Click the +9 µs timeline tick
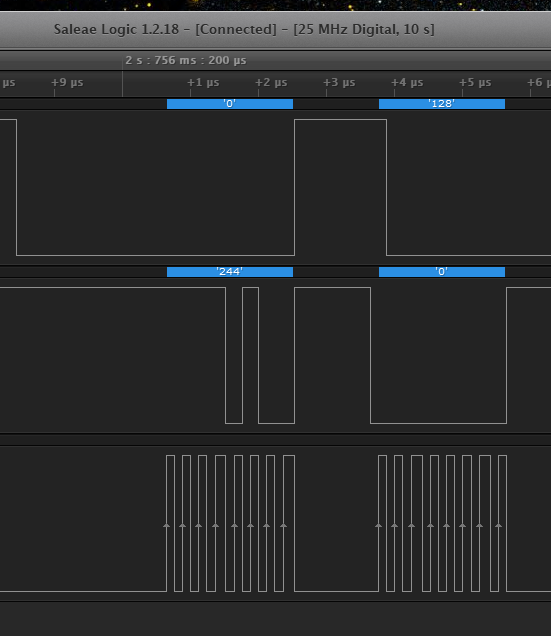The width and height of the screenshot is (551, 636). (67, 83)
